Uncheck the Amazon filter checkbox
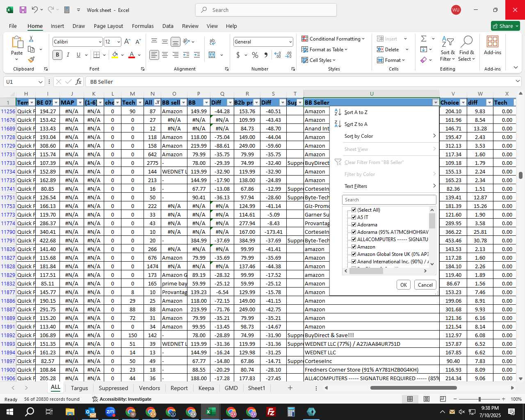This screenshot has width=525, height=420. [x=354, y=247]
